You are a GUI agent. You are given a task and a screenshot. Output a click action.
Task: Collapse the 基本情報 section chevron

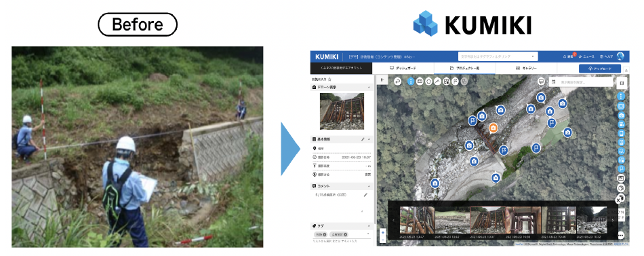[369, 139]
